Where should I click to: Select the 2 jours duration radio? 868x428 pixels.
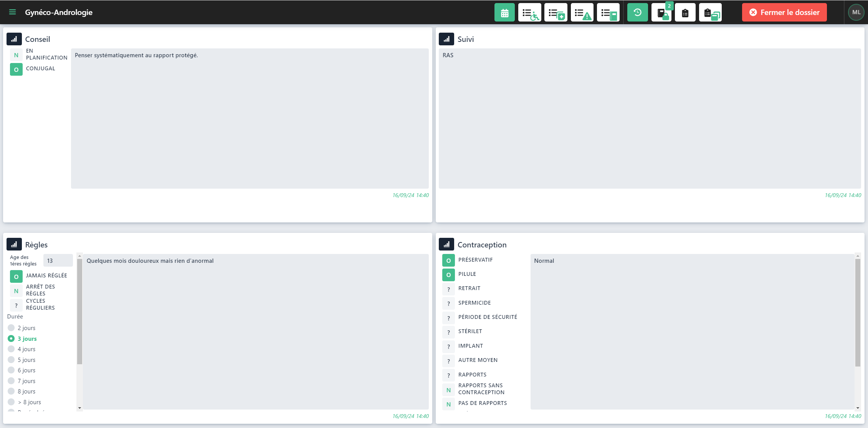click(11, 328)
